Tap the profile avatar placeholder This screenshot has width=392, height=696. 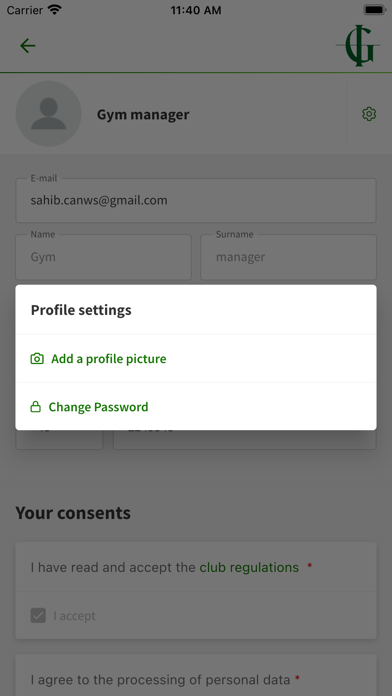[x=48, y=114]
